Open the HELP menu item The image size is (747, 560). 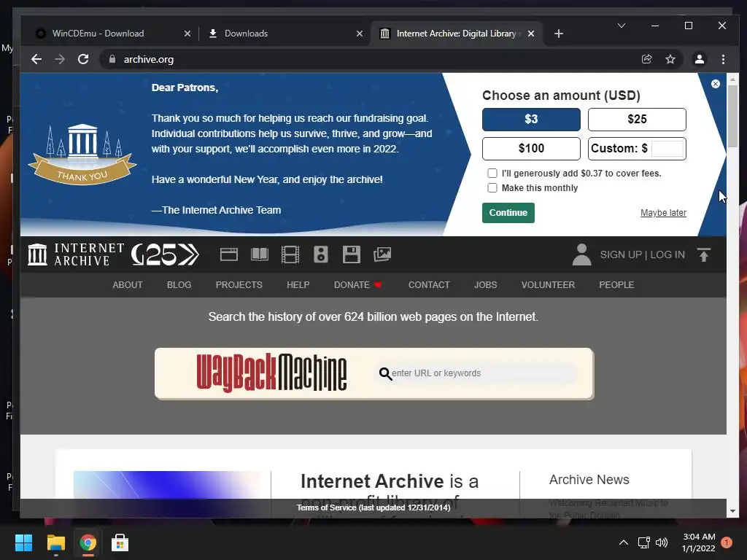[298, 285]
